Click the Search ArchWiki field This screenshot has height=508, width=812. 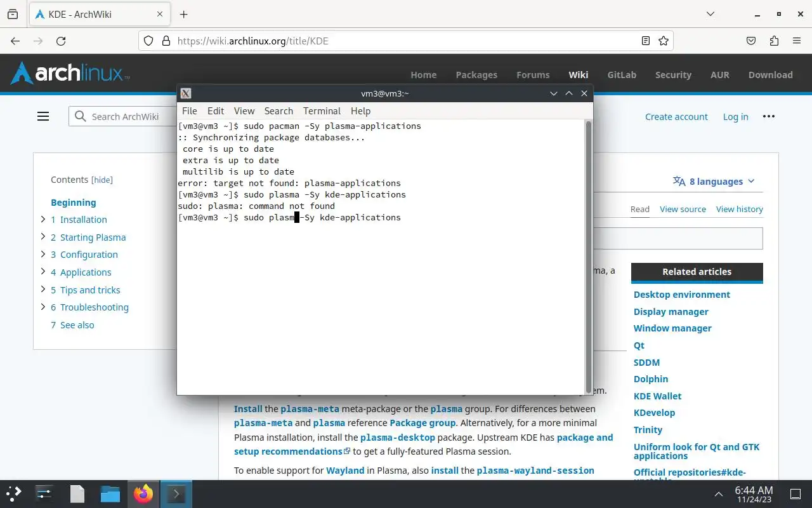coord(123,116)
